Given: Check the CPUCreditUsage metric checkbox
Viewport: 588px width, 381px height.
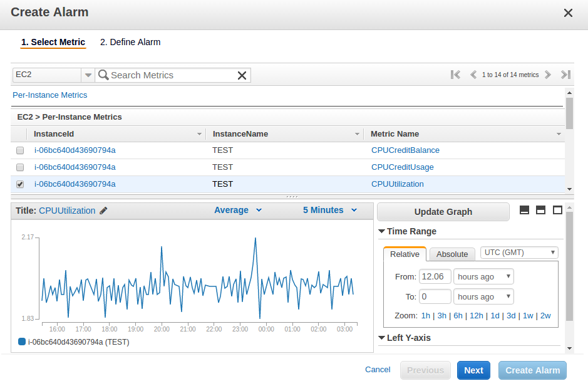Looking at the screenshot, I should pyautogui.click(x=20, y=167).
